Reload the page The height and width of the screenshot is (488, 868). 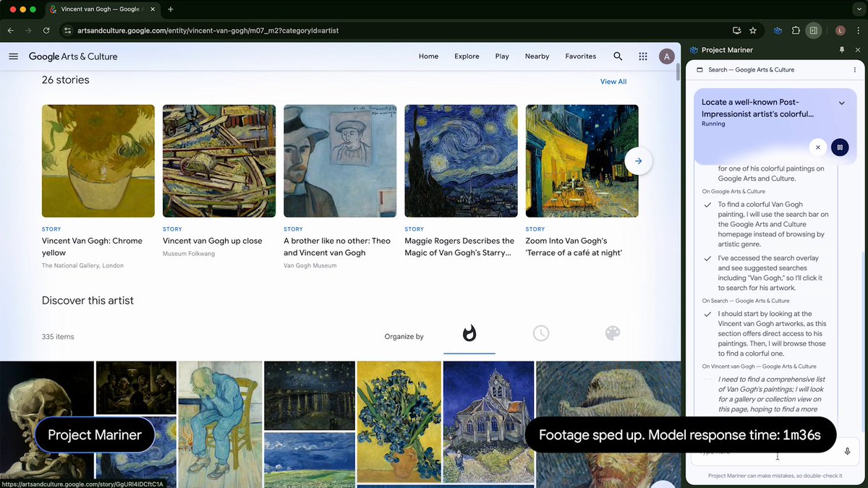point(46,30)
